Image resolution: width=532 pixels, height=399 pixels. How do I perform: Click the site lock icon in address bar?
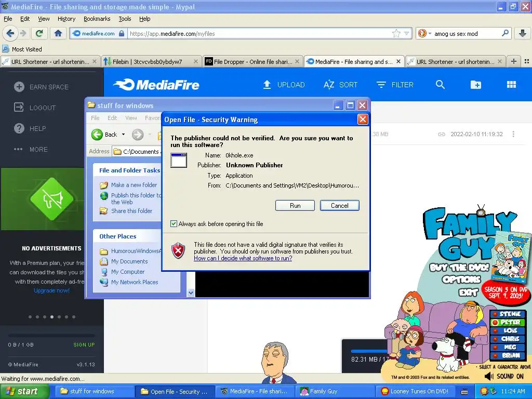click(122, 33)
